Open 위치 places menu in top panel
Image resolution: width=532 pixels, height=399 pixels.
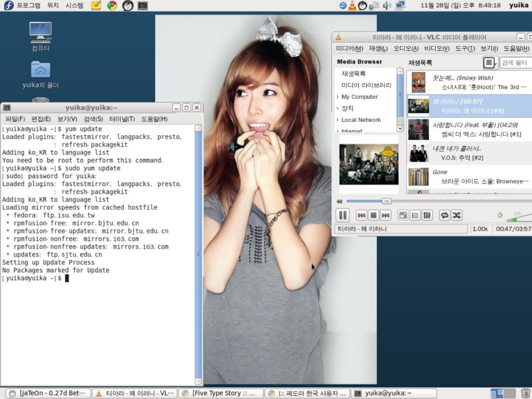(x=53, y=5)
